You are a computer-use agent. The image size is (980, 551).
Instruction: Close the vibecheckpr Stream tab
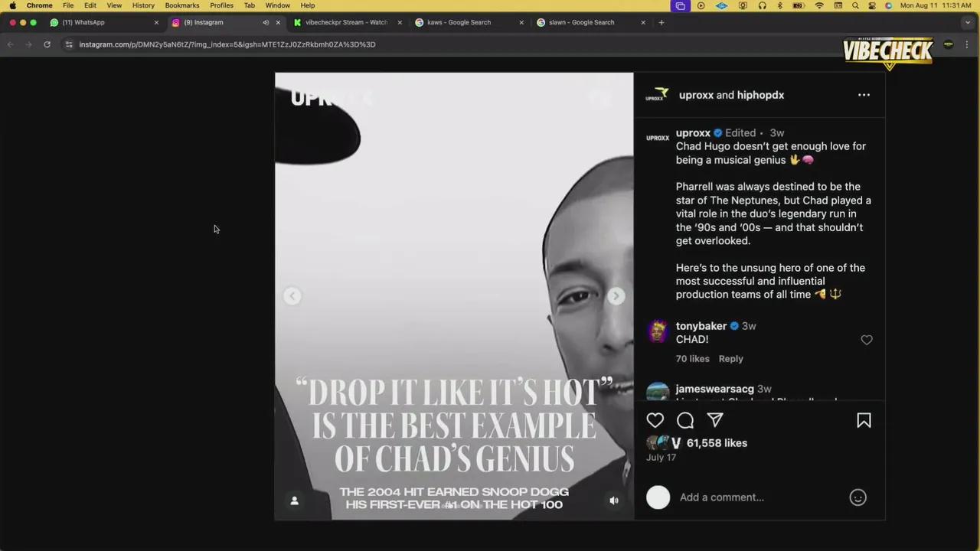400,22
